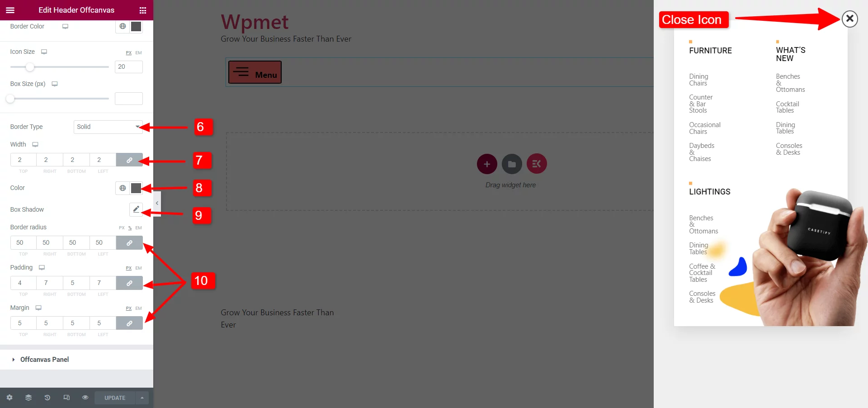Click the Width right value field
The width and height of the screenshot is (868, 408).
tap(50, 160)
